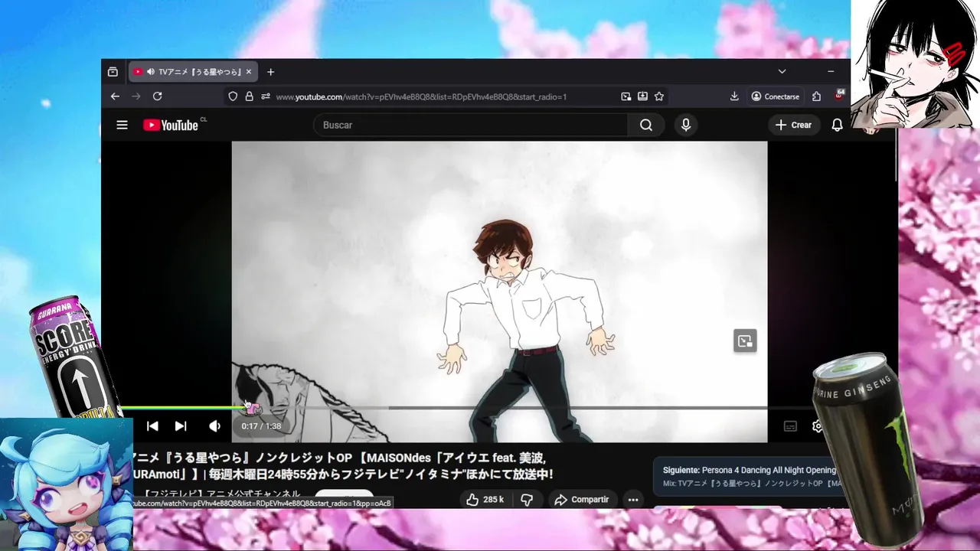Mute the video volume
Screen dimensions: 980x551
215,426
